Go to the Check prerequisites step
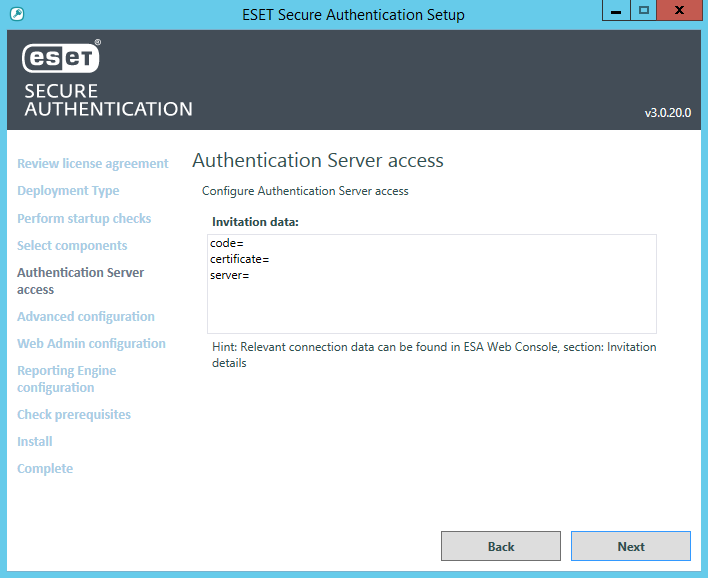 tap(74, 414)
